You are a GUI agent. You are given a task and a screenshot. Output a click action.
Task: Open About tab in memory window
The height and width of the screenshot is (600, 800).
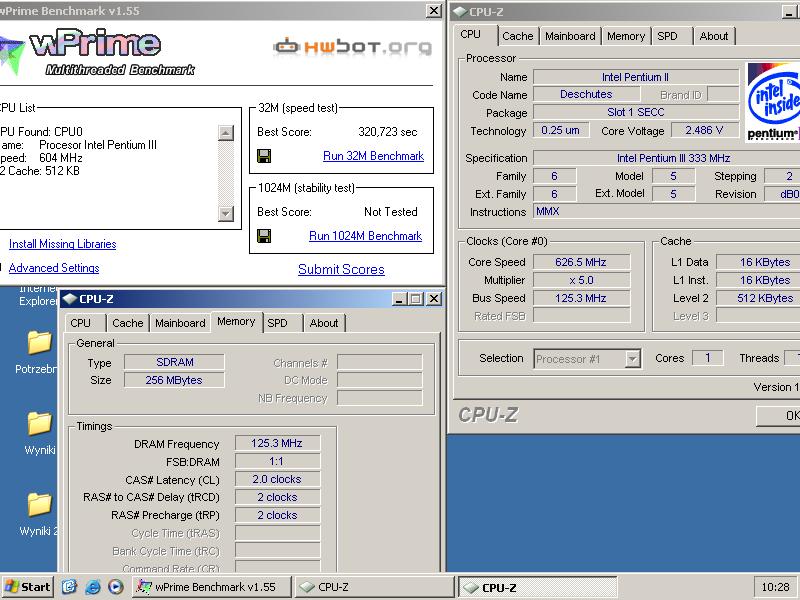pos(324,323)
